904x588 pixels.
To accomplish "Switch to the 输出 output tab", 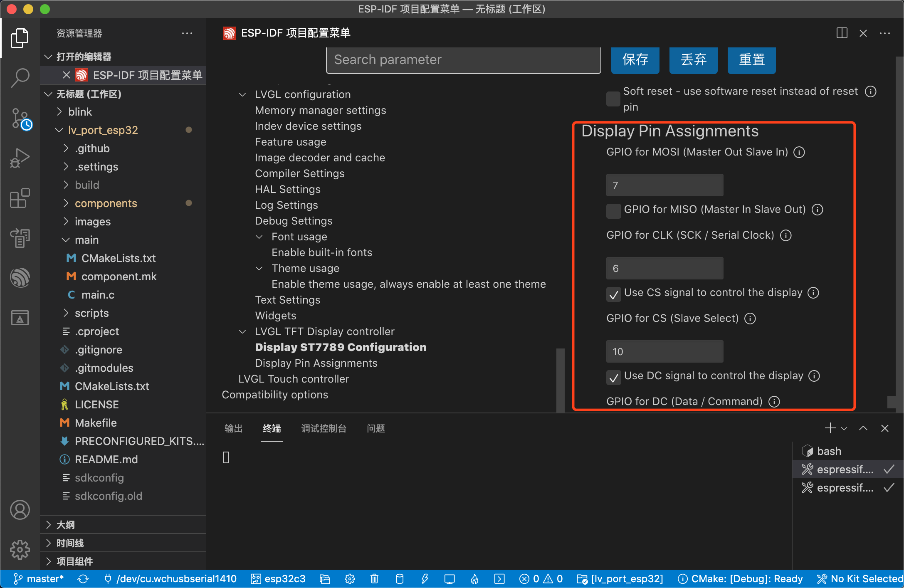I will pyautogui.click(x=233, y=428).
